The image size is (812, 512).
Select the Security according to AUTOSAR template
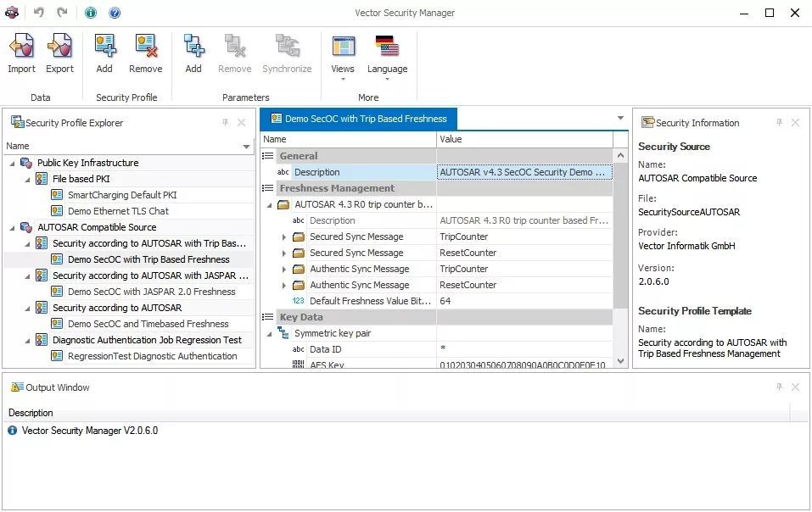(x=117, y=308)
